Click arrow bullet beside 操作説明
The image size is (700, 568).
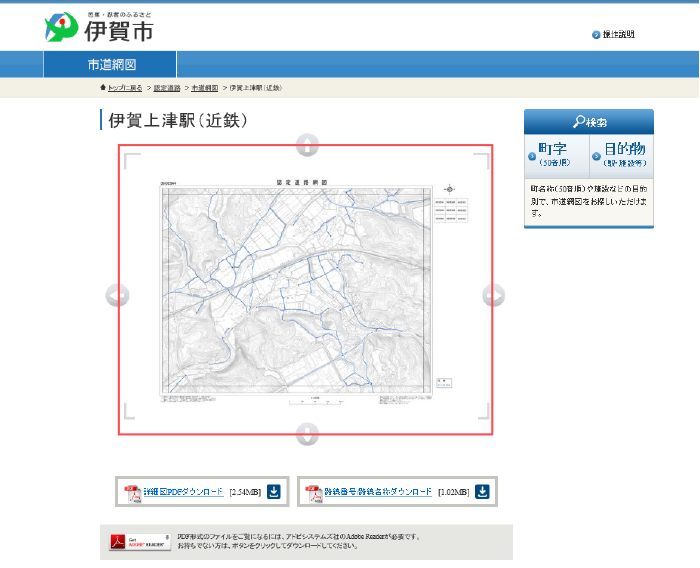596,35
